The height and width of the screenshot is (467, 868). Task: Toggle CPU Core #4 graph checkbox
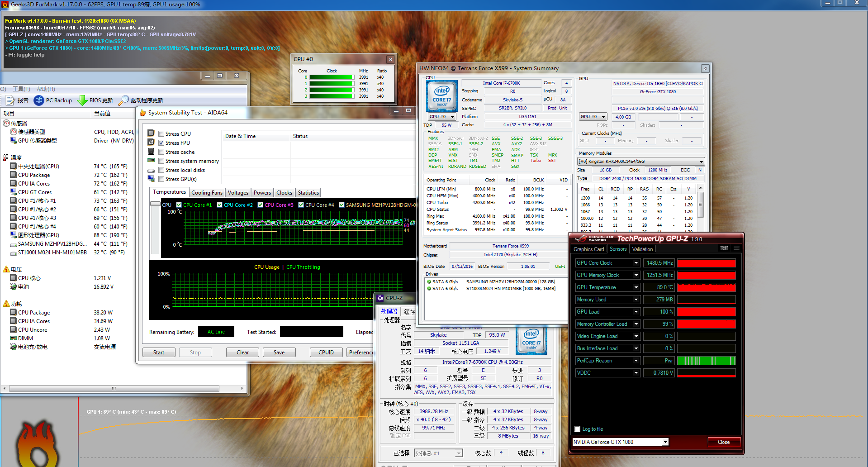[x=301, y=205]
